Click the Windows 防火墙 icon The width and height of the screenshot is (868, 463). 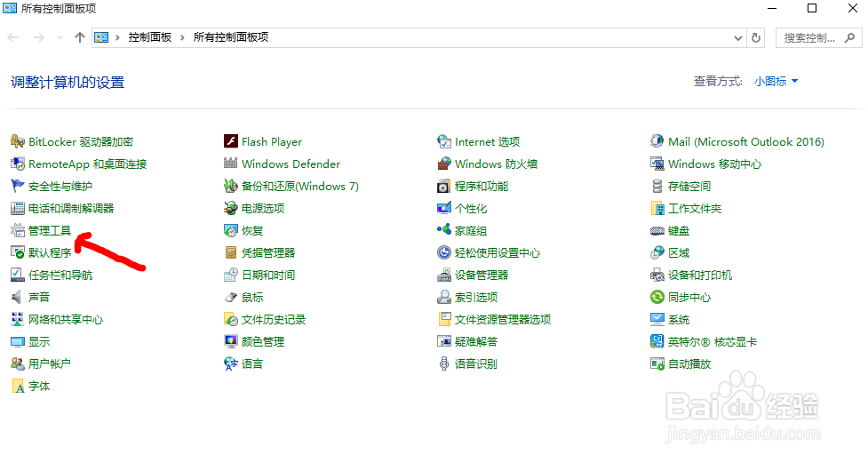coord(444,164)
